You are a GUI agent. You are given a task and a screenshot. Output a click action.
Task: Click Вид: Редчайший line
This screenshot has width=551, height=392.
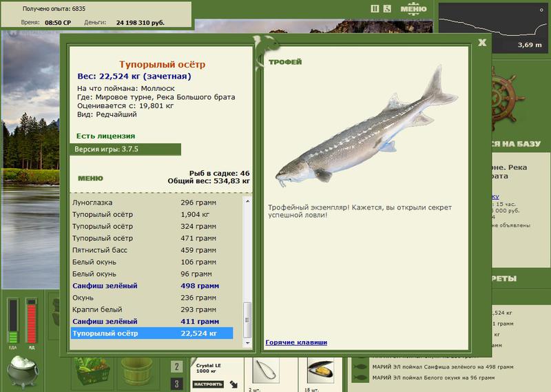(x=107, y=114)
